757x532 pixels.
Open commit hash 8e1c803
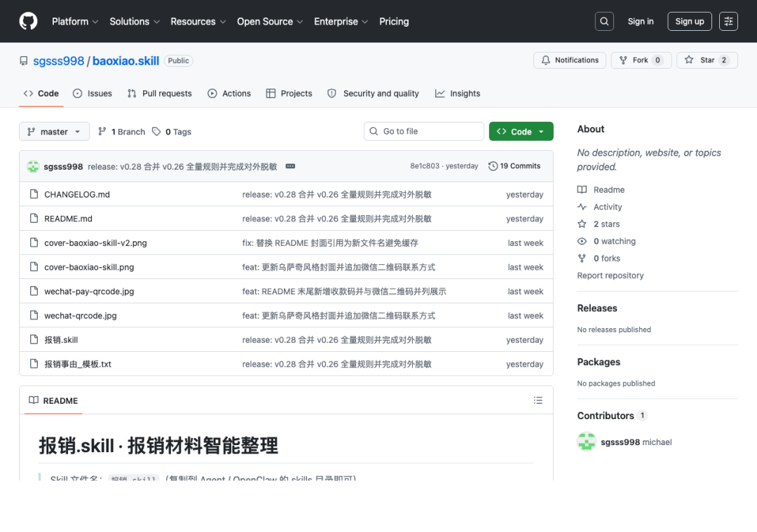click(x=425, y=166)
